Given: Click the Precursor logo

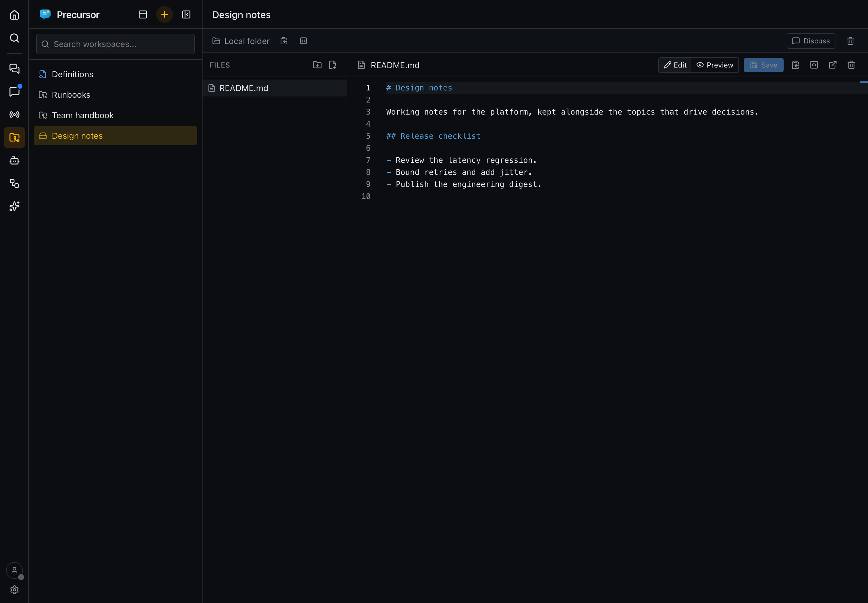Looking at the screenshot, I should pos(45,14).
